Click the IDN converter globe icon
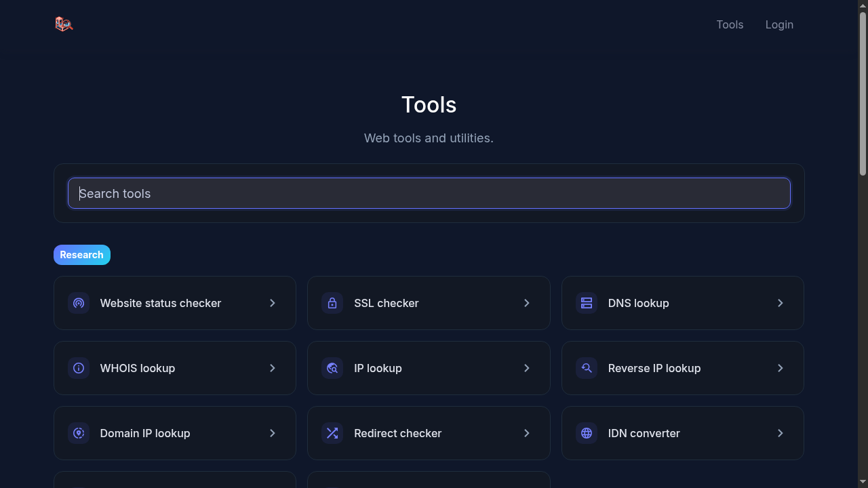Screen dimensions: 868x488 click(587, 433)
